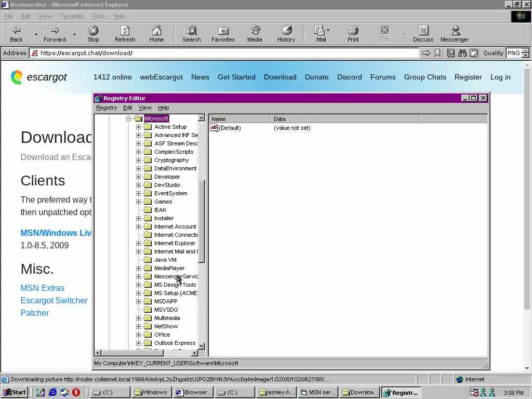Open the Search toolbar button
The image size is (532, 399).
click(191, 34)
